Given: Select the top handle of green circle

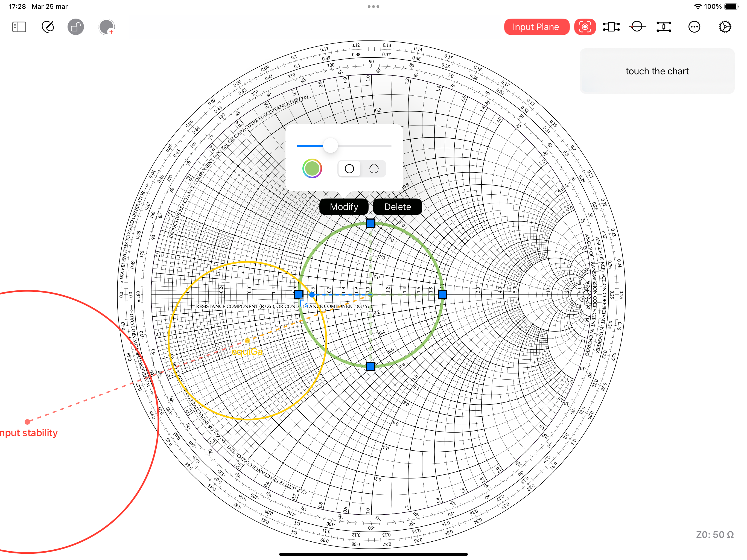Looking at the screenshot, I should tap(370, 223).
